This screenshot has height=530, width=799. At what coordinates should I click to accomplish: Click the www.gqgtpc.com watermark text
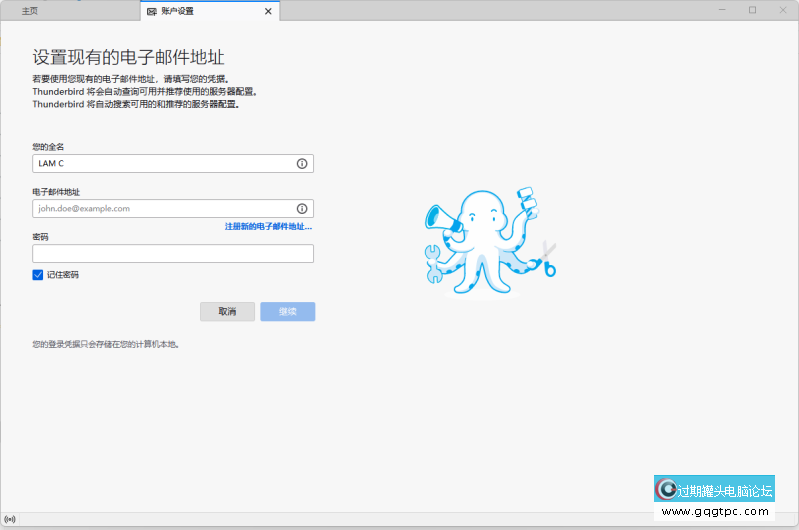pos(716,512)
